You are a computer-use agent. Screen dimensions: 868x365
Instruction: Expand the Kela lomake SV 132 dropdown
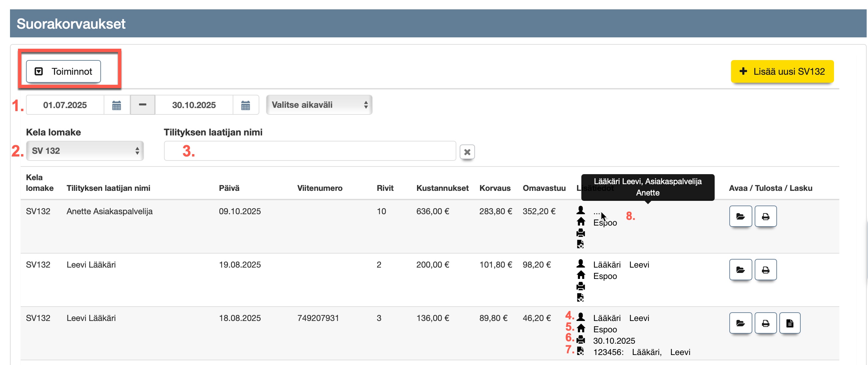(x=85, y=151)
